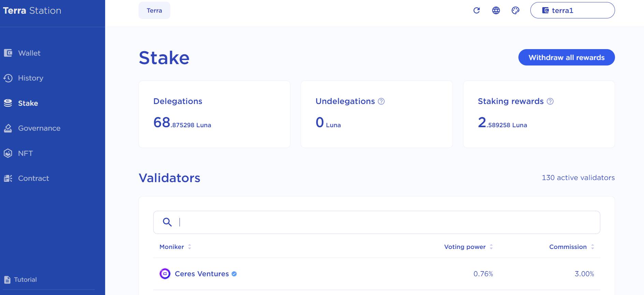The image size is (644, 295).
Task: Navigate to NFT section
Action: [25, 153]
